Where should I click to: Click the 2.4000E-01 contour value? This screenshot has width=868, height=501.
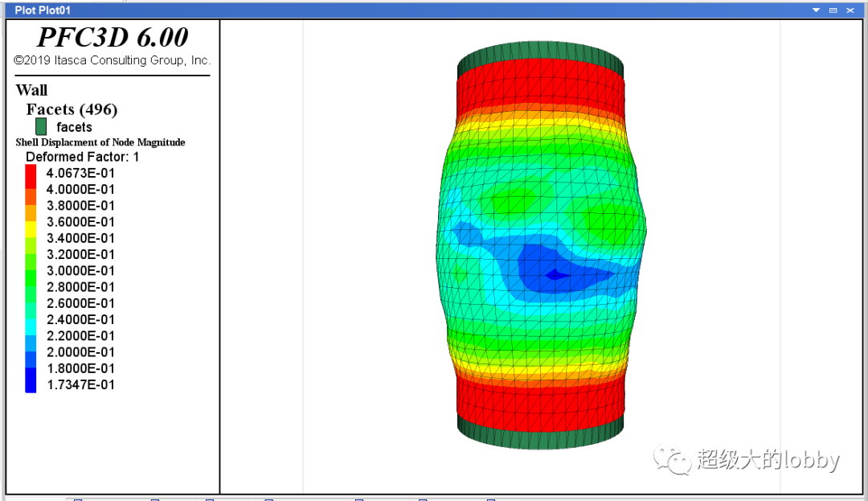80,319
